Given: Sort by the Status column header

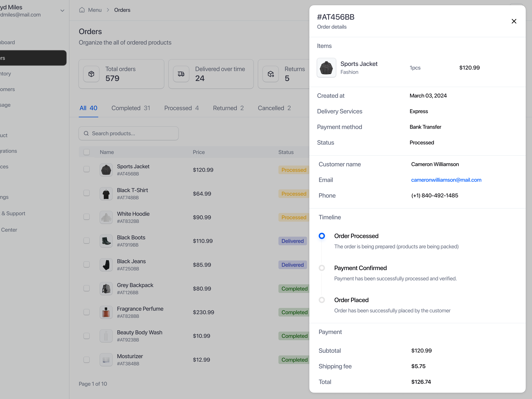Looking at the screenshot, I should click(x=286, y=152).
